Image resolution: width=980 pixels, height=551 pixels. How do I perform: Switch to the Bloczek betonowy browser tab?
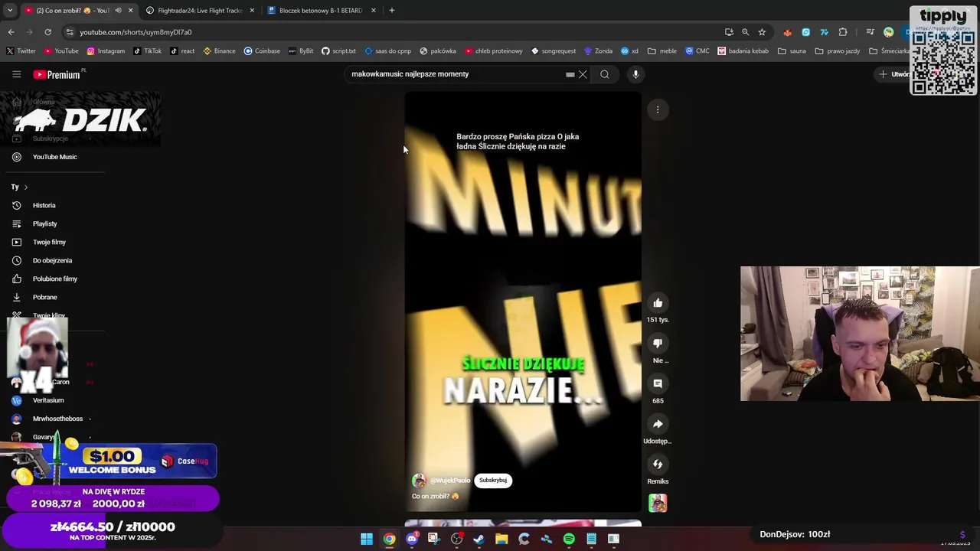pos(321,11)
